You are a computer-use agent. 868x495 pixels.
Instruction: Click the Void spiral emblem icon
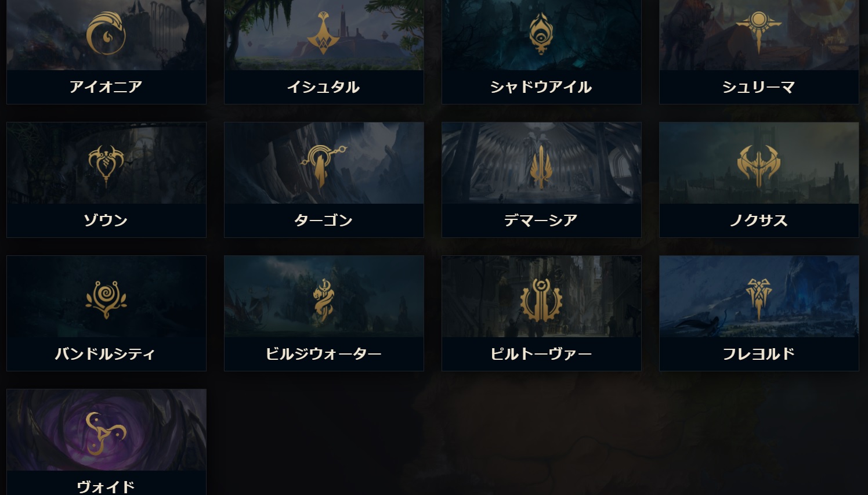coord(106,433)
